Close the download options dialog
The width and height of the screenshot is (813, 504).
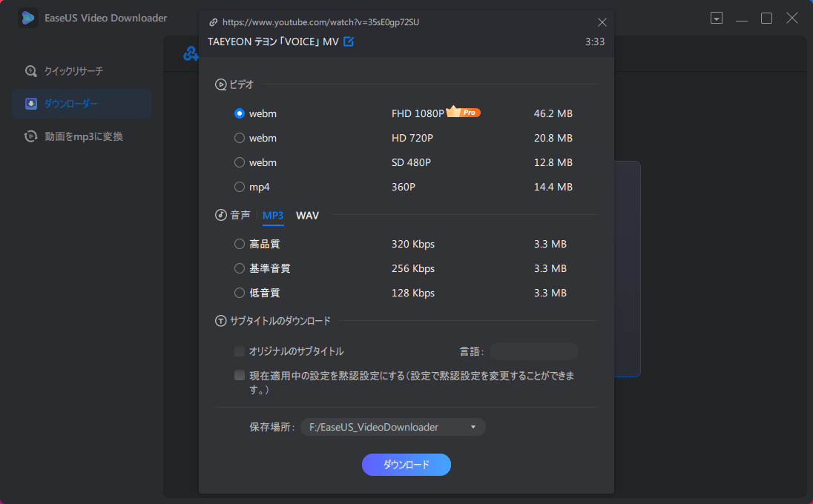(x=602, y=22)
